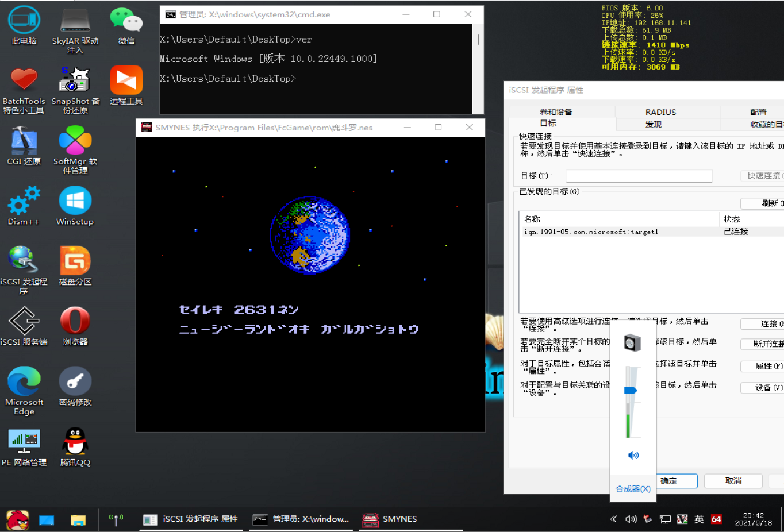
Task: Launch 磁盘分区 DiskGenius icon
Action: tap(75, 267)
